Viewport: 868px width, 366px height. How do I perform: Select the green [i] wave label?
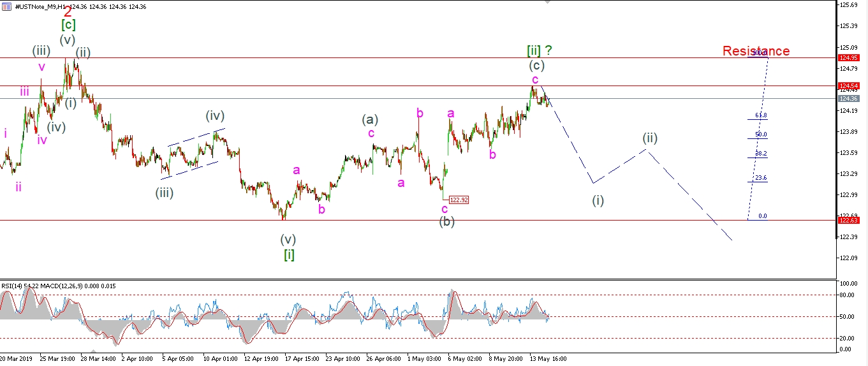tap(289, 255)
